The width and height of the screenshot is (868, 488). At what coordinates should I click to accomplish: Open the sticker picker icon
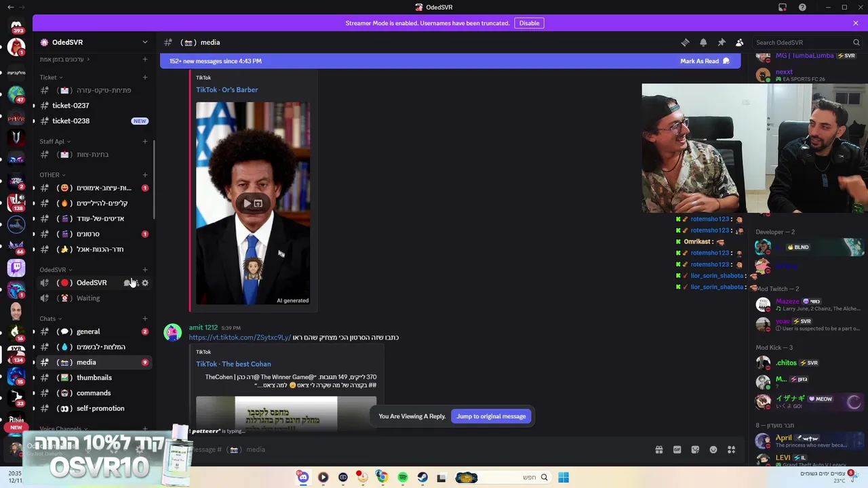click(695, 449)
